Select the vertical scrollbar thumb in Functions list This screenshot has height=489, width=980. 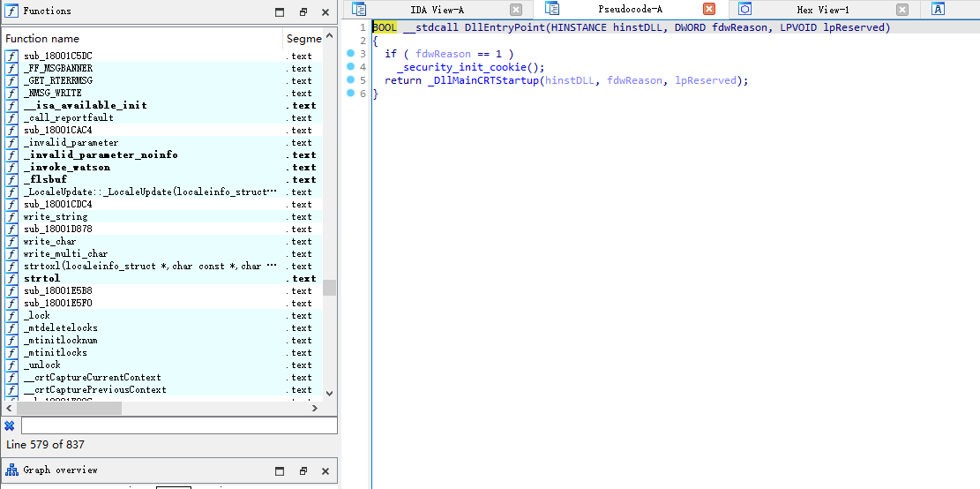click(329, 288)
